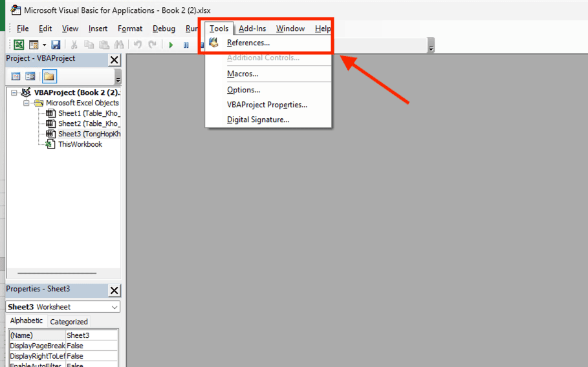Click the Paste clipboard toolbar icon

coord(104,45)
